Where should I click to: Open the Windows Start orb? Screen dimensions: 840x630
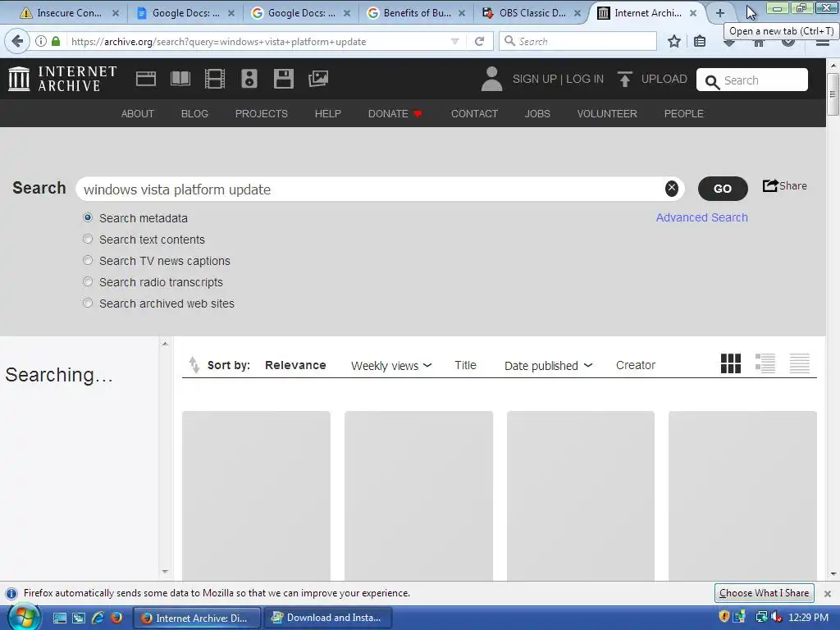pos(24,617)
